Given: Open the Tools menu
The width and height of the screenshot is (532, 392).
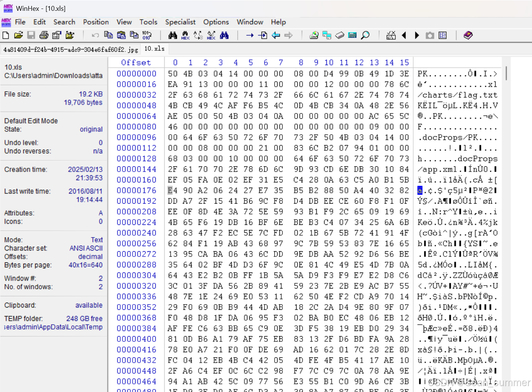Looking at the screenshot, I should click(148, 22).
